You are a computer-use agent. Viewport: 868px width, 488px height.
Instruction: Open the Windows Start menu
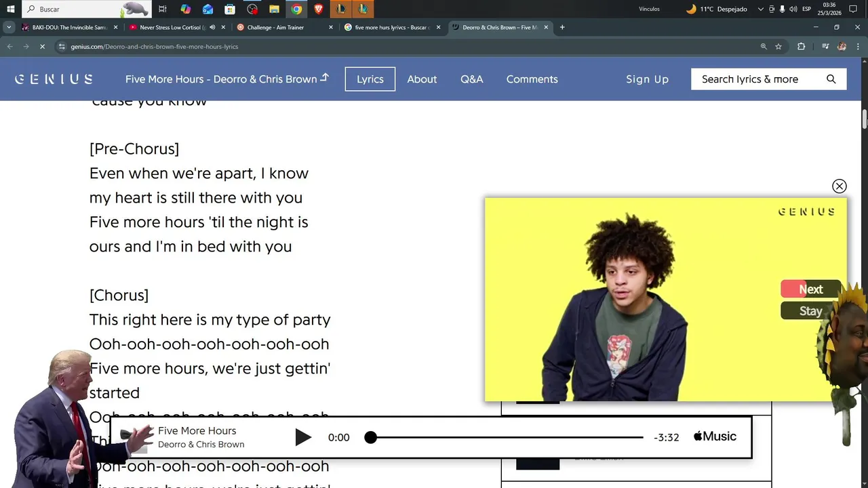pos(10,9)
